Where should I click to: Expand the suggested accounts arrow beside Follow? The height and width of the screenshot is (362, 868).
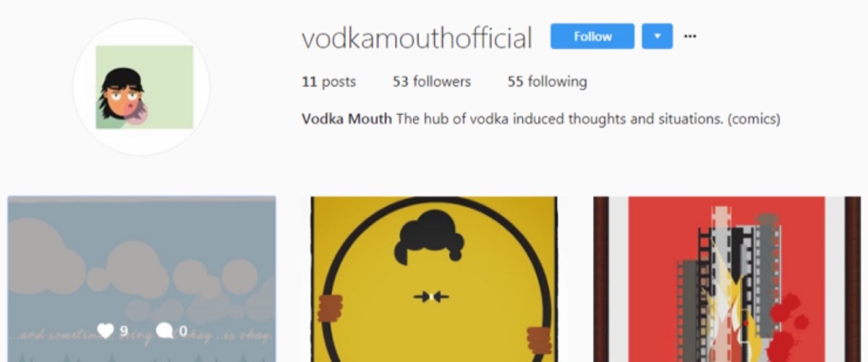tap(657, 36)
